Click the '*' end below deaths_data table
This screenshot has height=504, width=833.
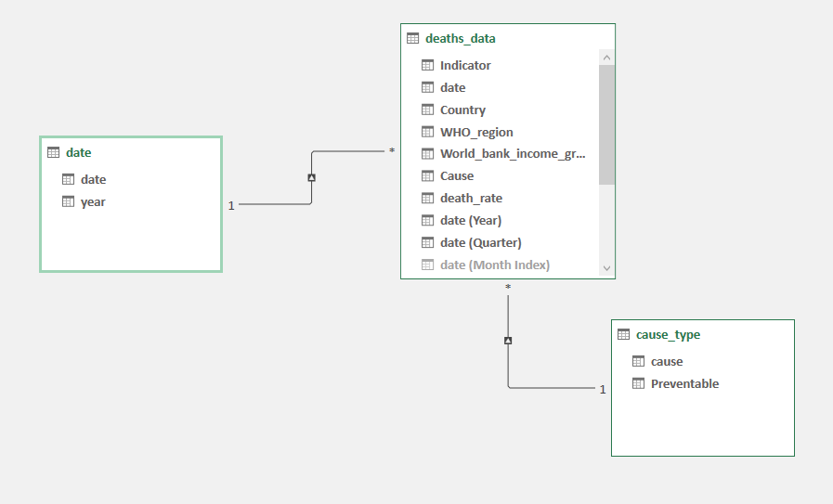(508, 288)
